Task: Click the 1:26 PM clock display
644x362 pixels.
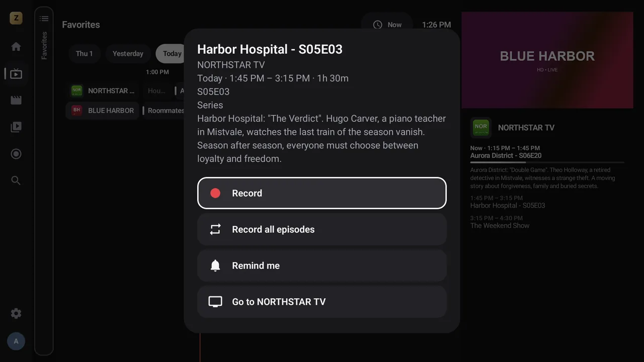Action: coord(436,25)
